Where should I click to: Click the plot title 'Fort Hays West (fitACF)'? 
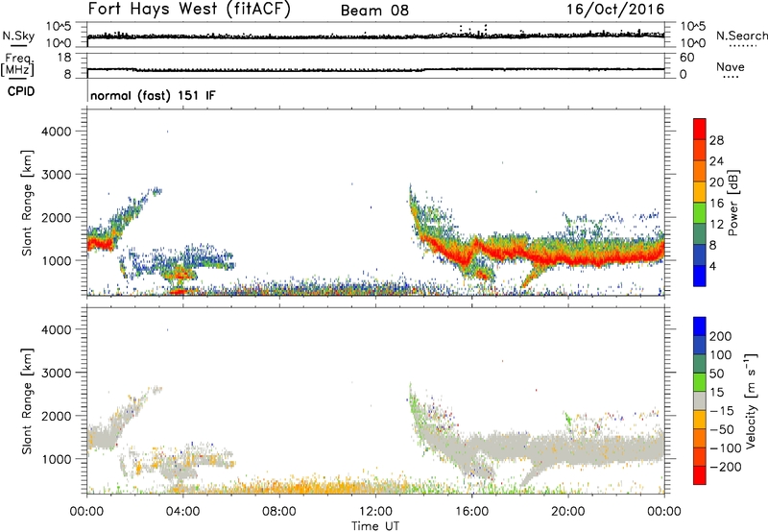(189, 9)
